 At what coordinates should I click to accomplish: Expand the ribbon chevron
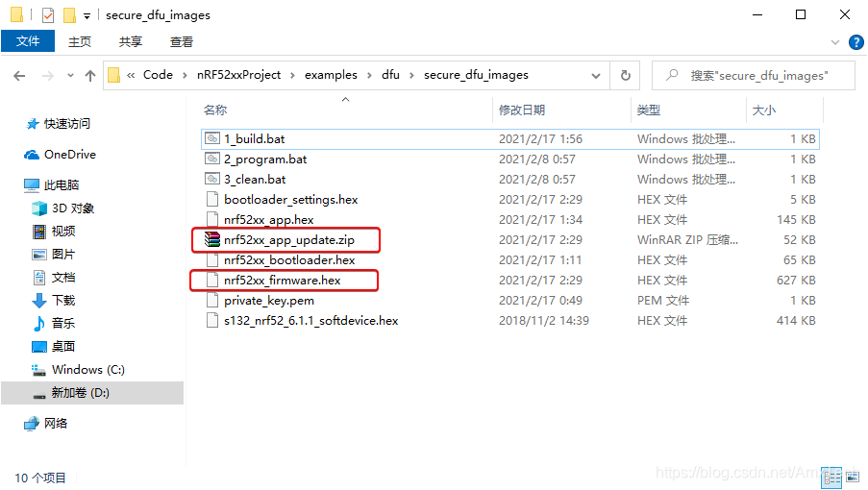pos(835,42)
